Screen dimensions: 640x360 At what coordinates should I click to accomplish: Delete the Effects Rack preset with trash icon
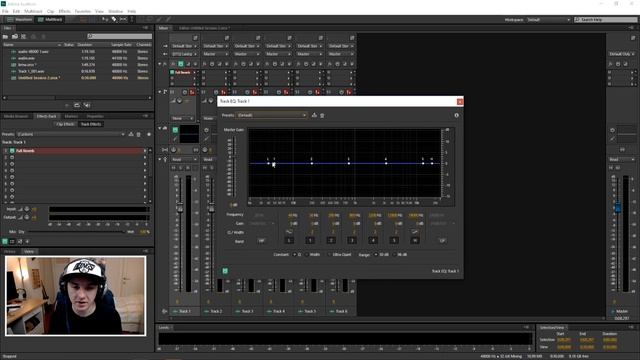pos(138,134)
